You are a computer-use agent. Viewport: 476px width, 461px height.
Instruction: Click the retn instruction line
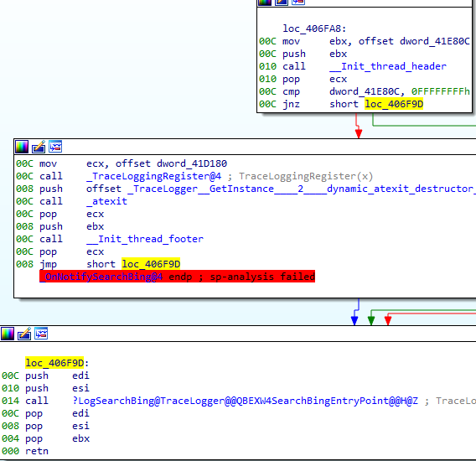point(25,451)
